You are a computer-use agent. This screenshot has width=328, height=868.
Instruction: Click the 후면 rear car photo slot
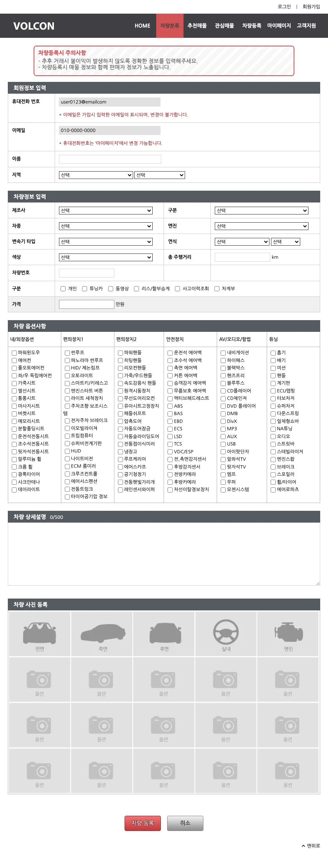click(164, 634)
